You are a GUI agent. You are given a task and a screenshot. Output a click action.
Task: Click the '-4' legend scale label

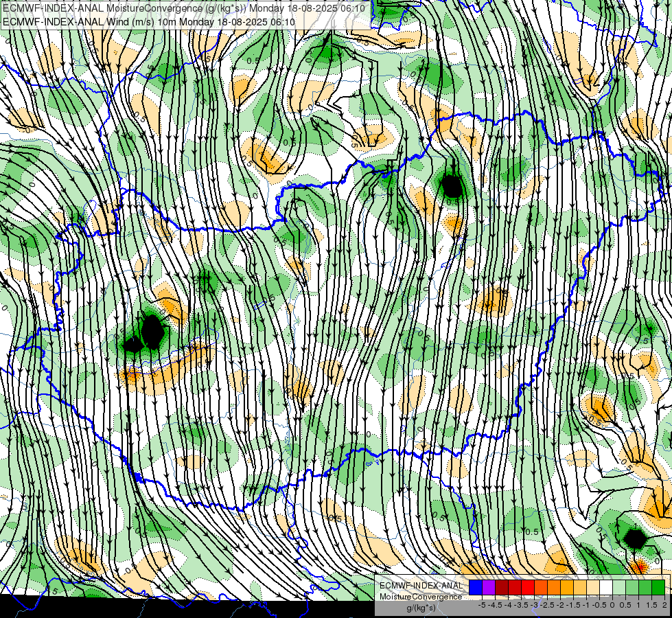click(508, 605)
